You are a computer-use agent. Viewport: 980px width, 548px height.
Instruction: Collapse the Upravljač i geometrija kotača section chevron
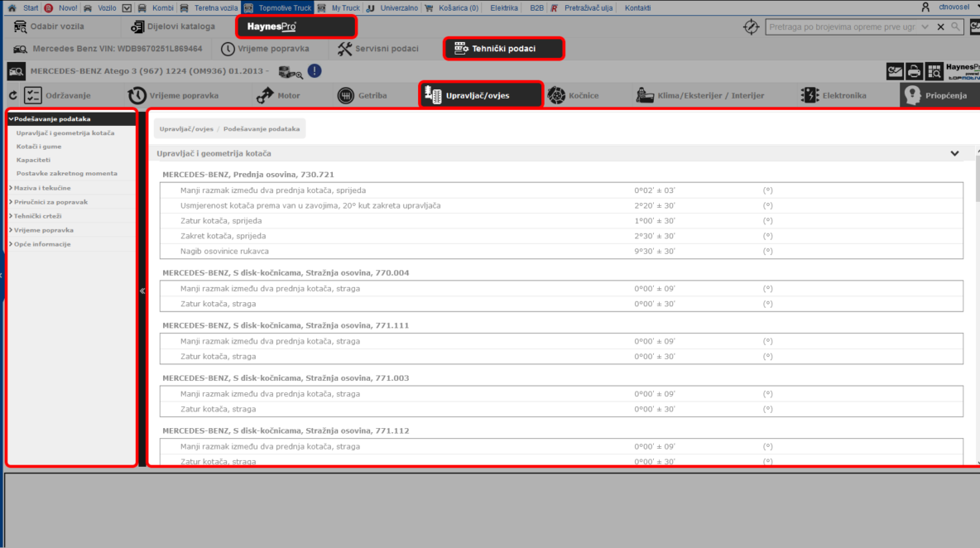pos(954,154)
